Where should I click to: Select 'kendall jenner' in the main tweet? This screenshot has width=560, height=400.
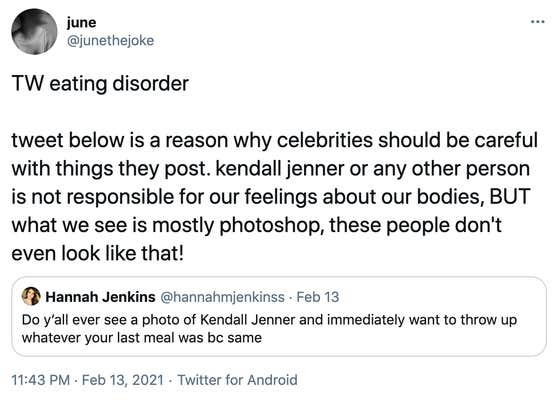[x=280, y=169]
